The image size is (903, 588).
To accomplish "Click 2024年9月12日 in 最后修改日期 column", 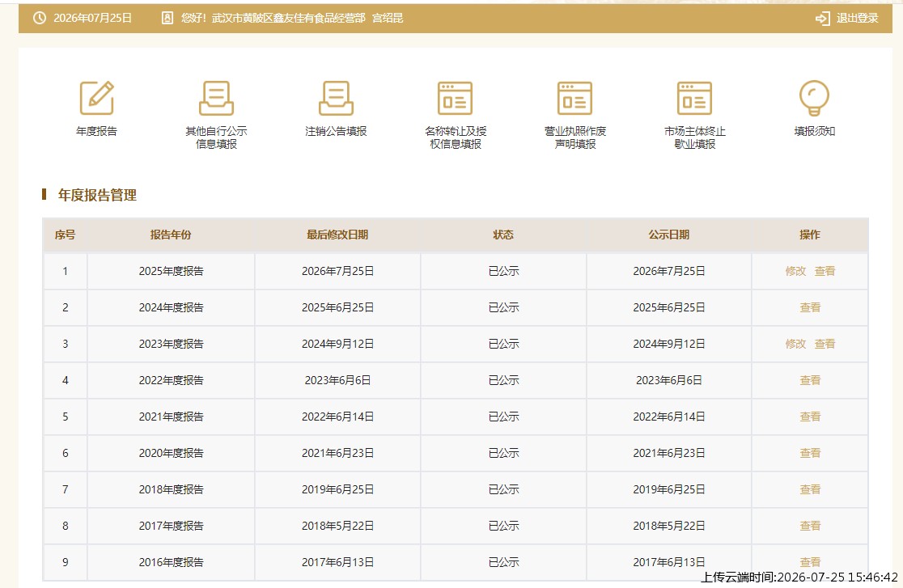I will (x=337, y=344).
